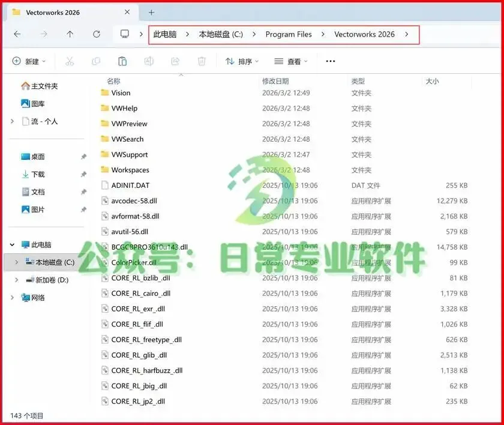Click Program Files in the address bar
The image size is (504, 425).
pyautogui.click(x=289, y=34)
